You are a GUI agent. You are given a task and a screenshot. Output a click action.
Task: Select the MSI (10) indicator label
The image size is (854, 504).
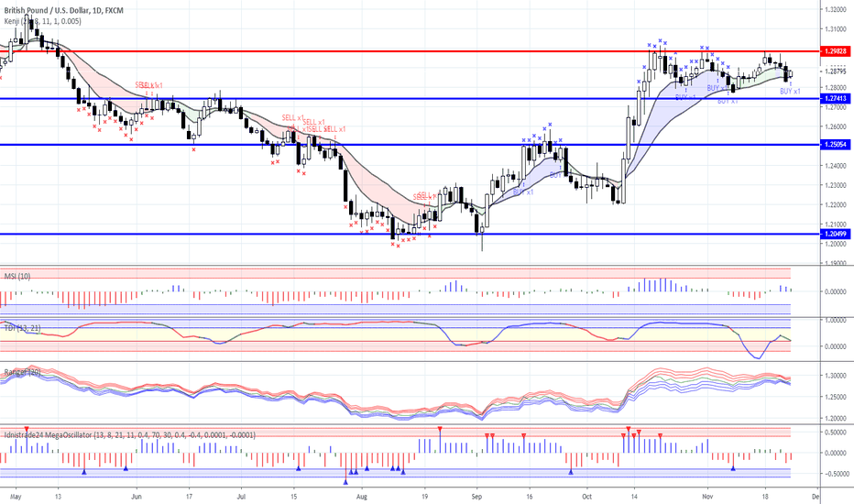coord(18,274)
